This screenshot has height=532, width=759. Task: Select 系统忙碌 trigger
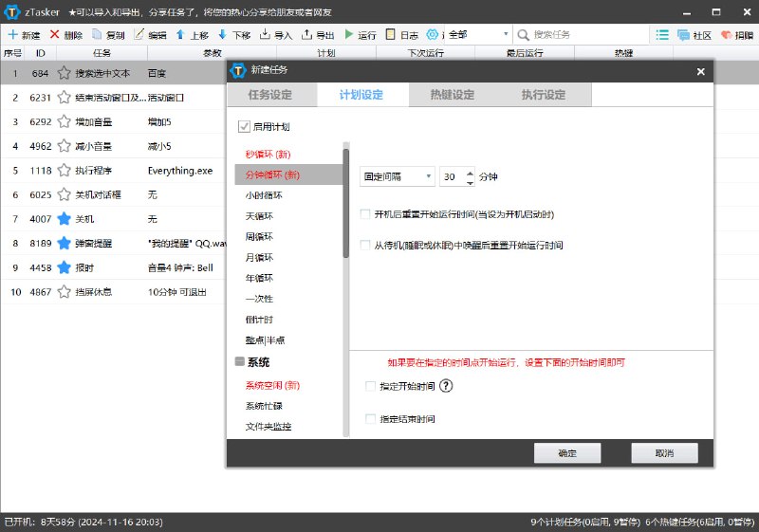(x=288, y=406)
